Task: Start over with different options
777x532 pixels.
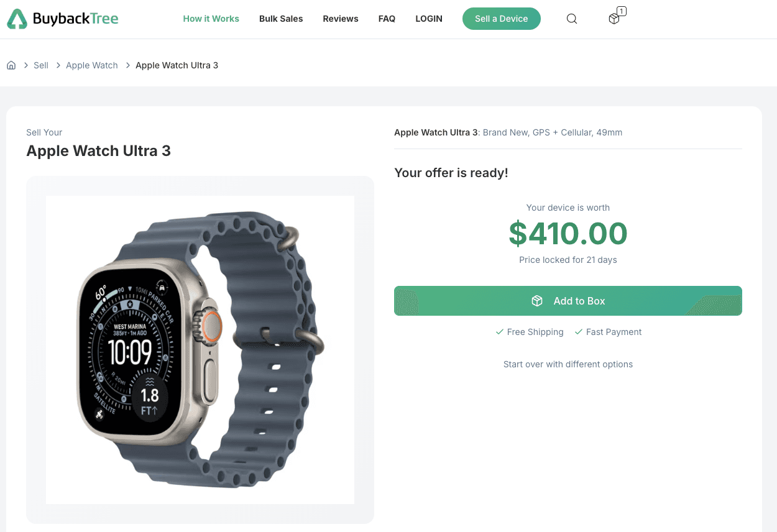Action: pyautogui.click(x=568, y=364)
